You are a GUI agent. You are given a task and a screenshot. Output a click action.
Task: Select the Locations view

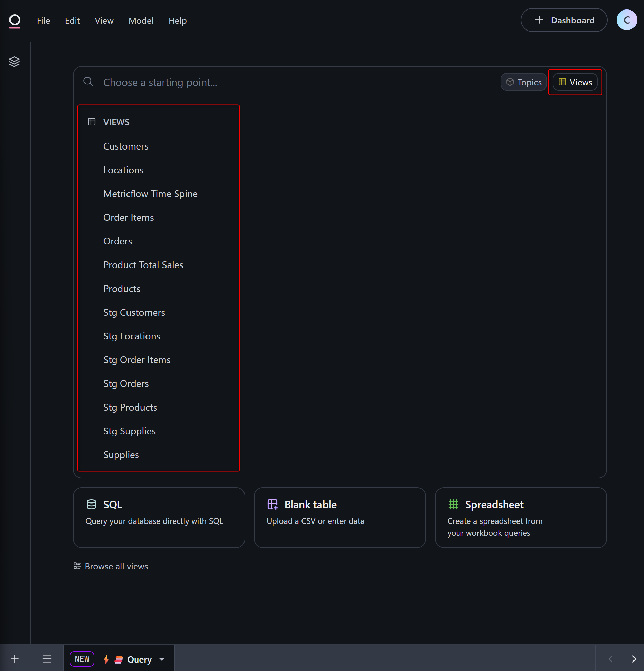tap(123, 170)
